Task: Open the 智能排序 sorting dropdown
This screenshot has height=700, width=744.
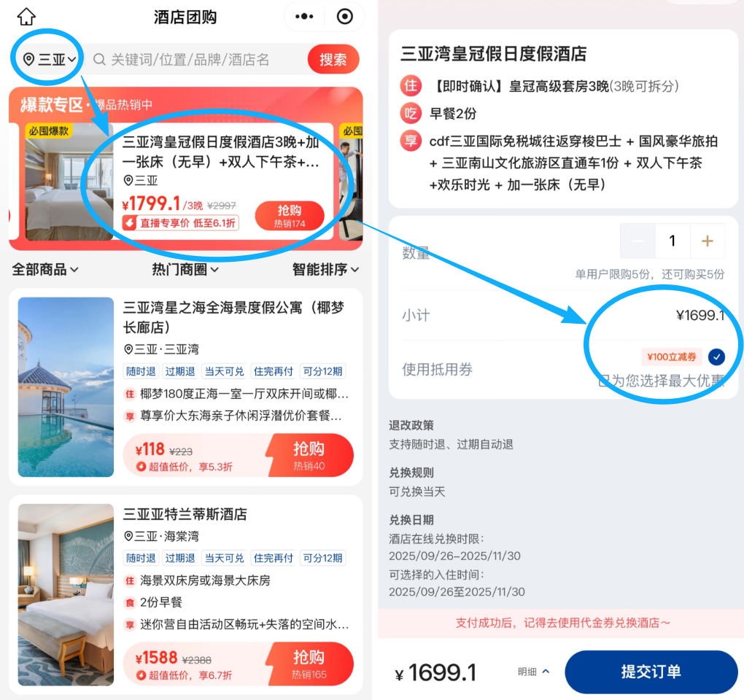Action: 325,269
